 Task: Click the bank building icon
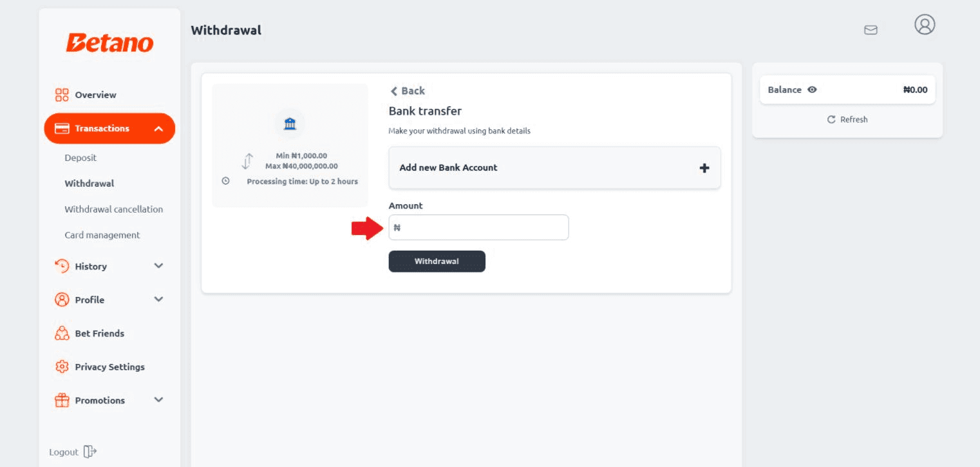(x=290, y=124)
